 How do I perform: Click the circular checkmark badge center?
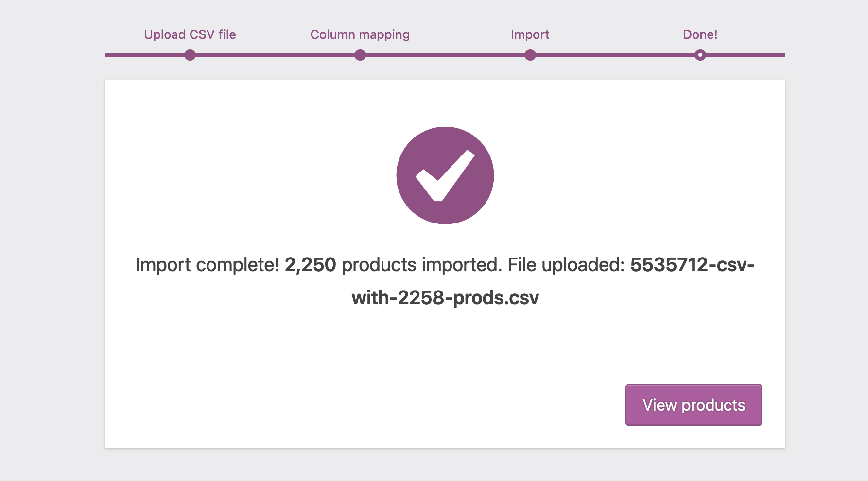[445, 176]
